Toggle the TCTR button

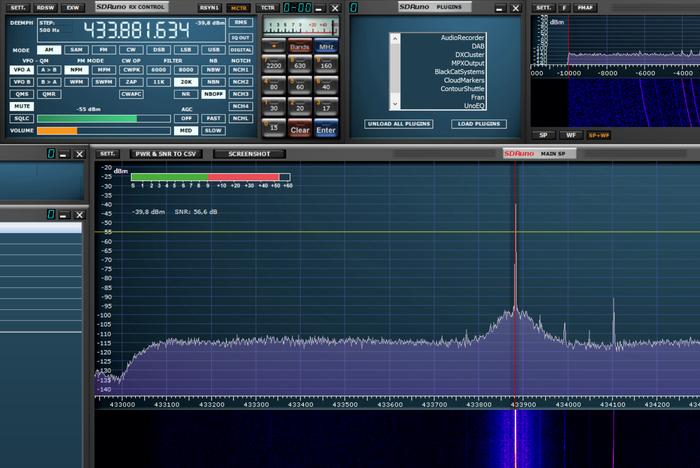pyautogui.click(x=267, y=8)
